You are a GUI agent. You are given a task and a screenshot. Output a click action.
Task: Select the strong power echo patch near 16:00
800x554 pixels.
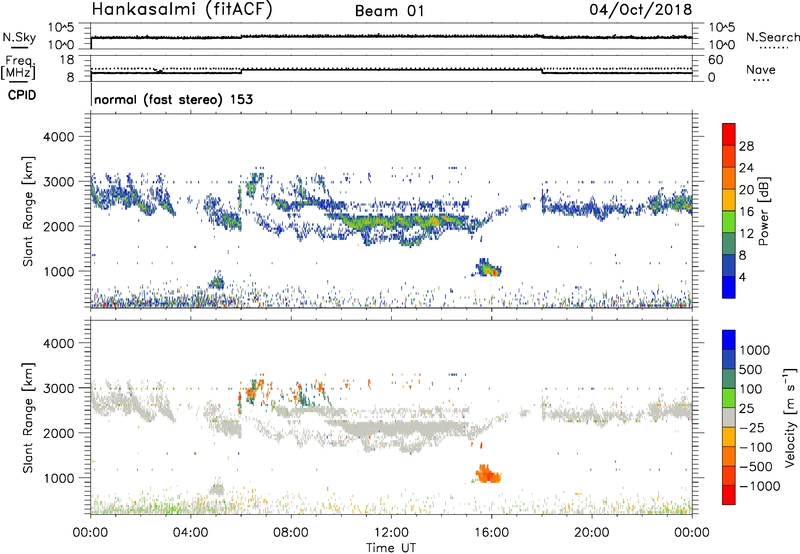point(488,267)
